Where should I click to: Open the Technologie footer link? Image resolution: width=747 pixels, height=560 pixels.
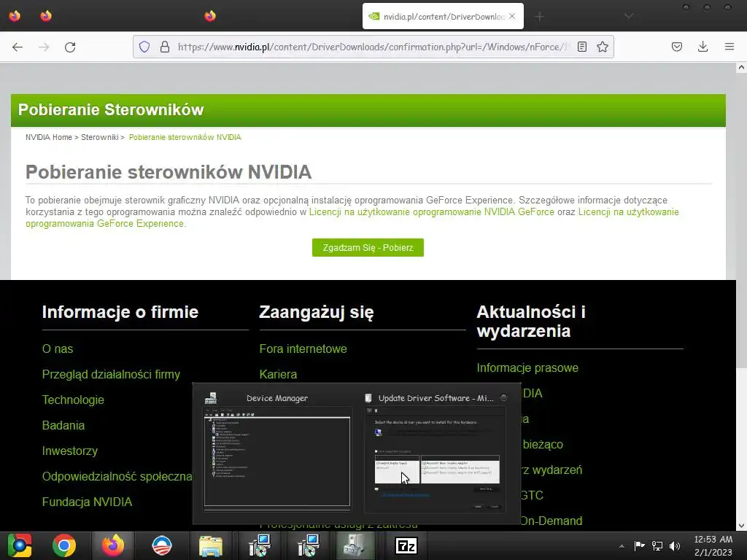click(73, 400)
